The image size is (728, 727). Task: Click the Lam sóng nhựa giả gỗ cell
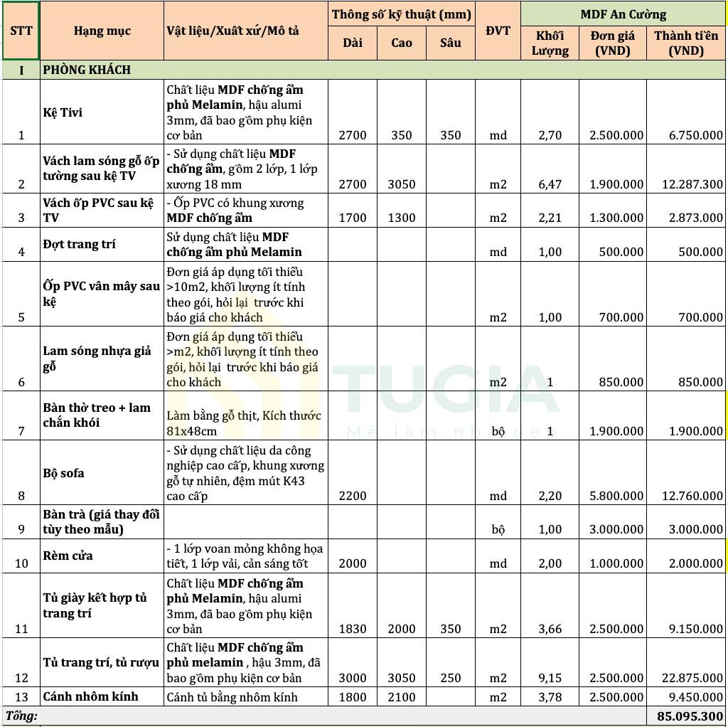[102, 359]
